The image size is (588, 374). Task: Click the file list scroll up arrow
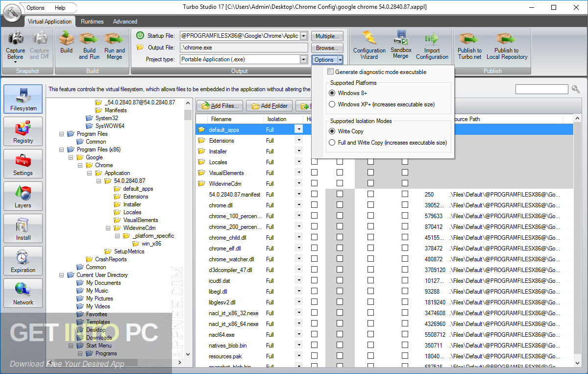pos(577,119)
